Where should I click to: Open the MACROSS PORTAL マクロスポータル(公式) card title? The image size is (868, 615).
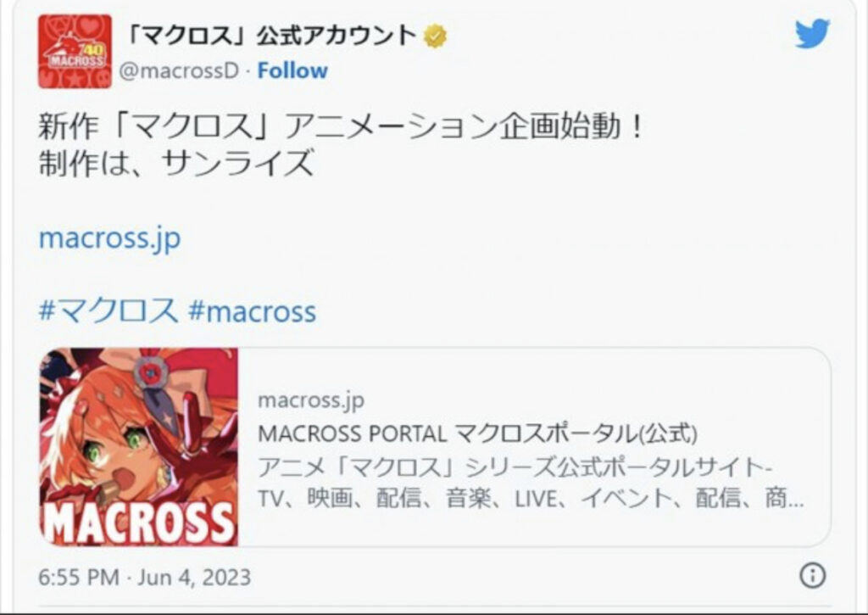tap(477, 433)
